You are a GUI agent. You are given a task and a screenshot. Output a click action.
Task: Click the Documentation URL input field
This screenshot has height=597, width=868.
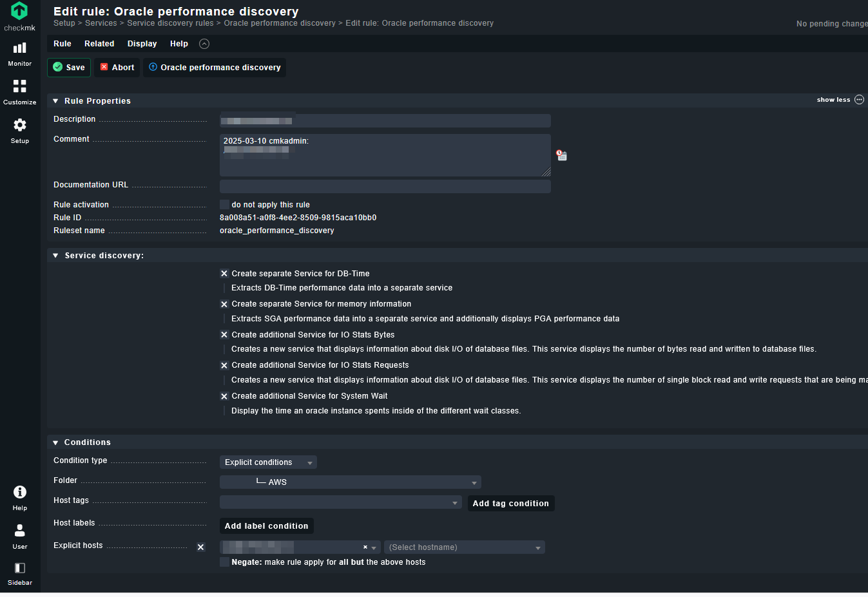click(x=385, y=186)
